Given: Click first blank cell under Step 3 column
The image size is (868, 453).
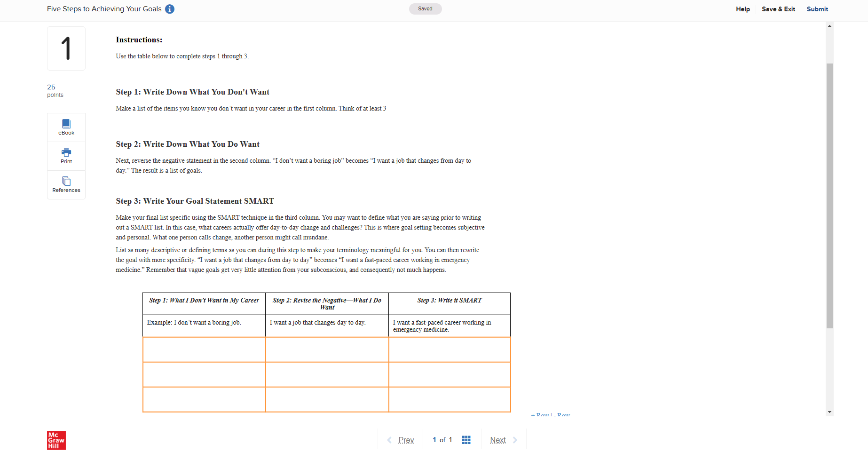Looking at the screenshot, I should coord(450,350).
